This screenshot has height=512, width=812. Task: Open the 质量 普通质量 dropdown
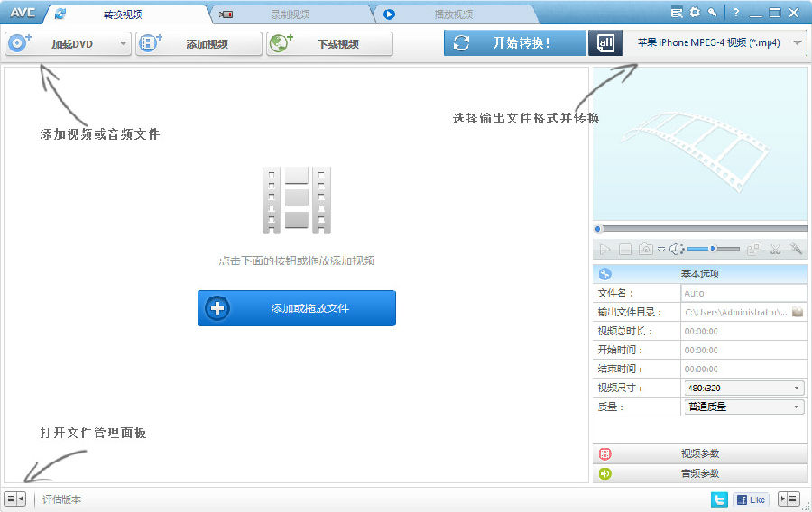(x=744, y=407)
